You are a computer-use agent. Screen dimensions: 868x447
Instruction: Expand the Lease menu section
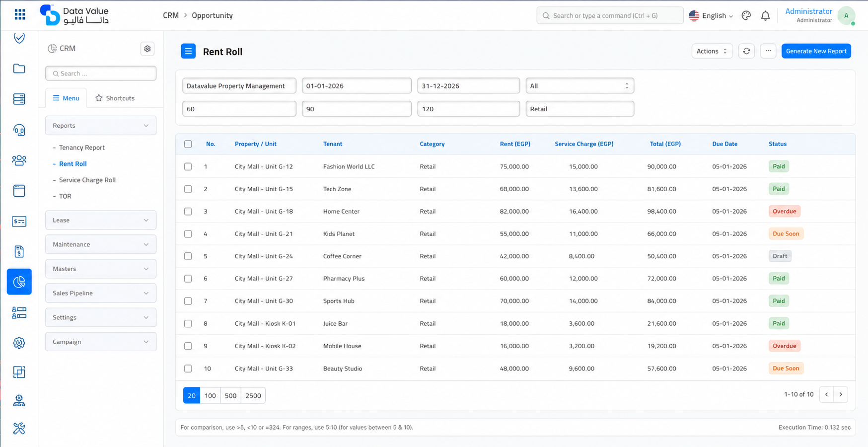(101, 220)
